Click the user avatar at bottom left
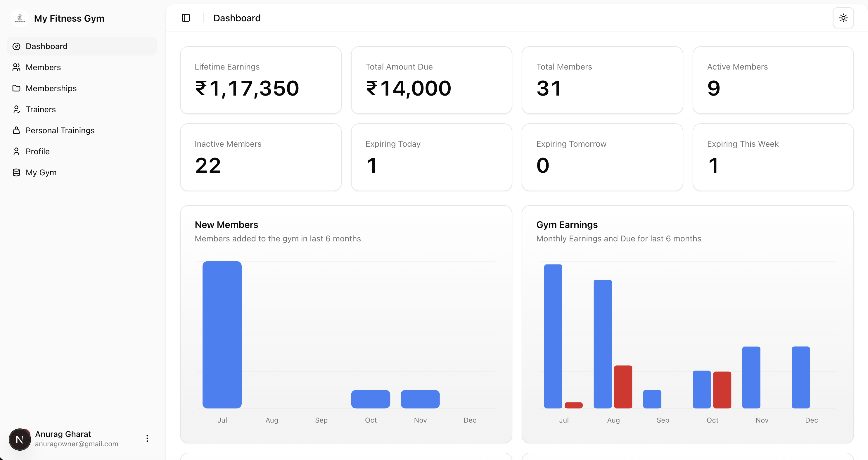The image size is (868, 460). [20, 439]
